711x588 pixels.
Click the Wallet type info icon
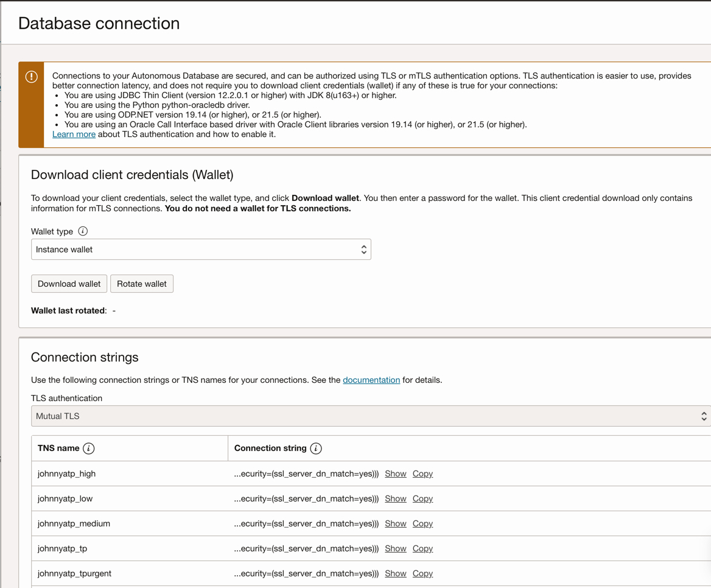(83, 231)
